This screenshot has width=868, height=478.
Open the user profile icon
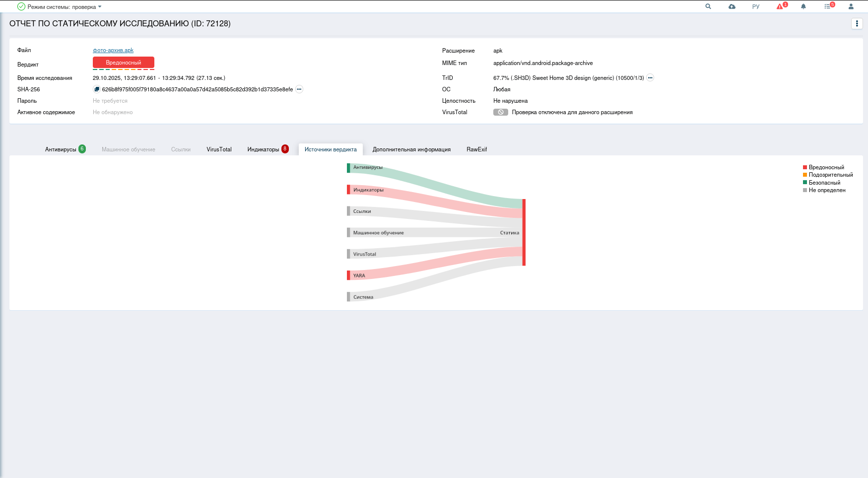click(851, 6)
